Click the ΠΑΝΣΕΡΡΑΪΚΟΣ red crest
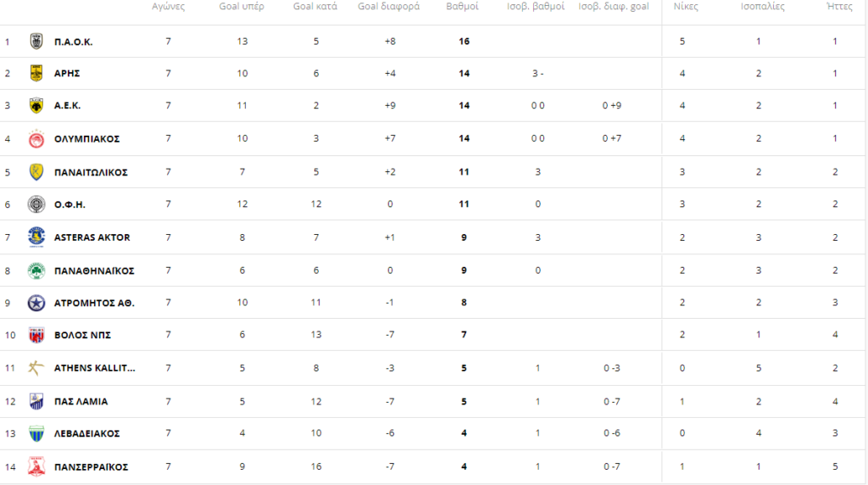Screen dimensions: 868x485 (36, 466)
